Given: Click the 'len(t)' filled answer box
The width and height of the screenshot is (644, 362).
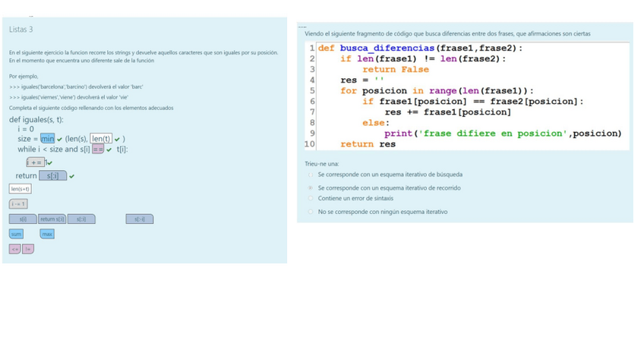Looking at the screenshot, I should 101,139.
